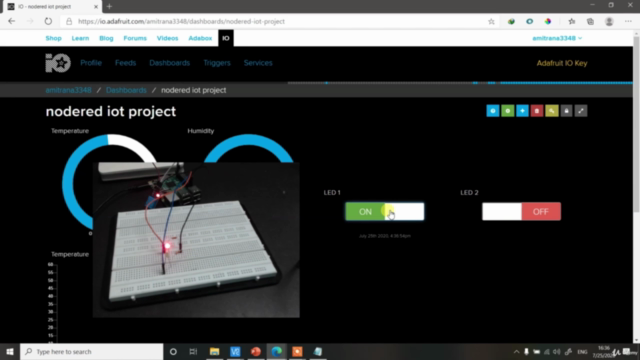Click the amitrana3348 breadcrumb link

click(68, 90)
